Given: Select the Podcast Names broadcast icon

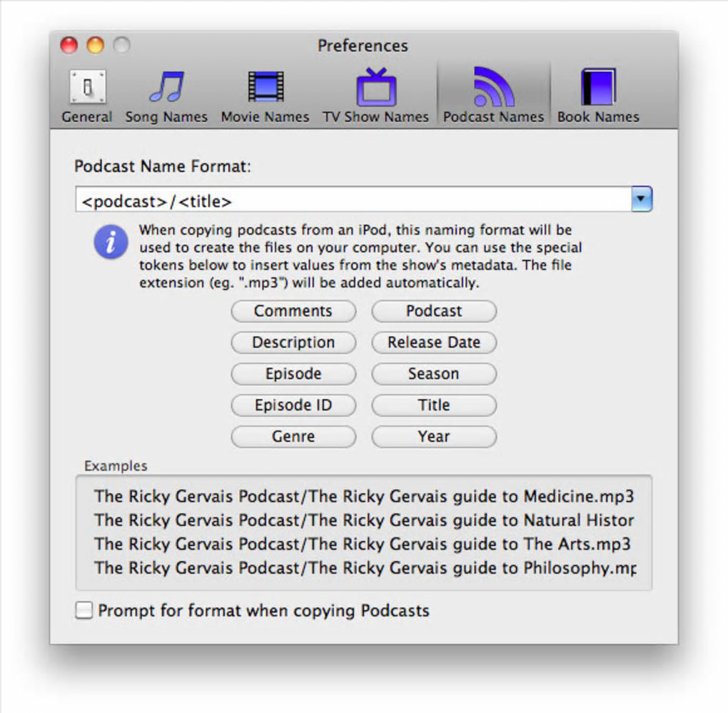Looking at the screenshot, I should pos(493,86).
